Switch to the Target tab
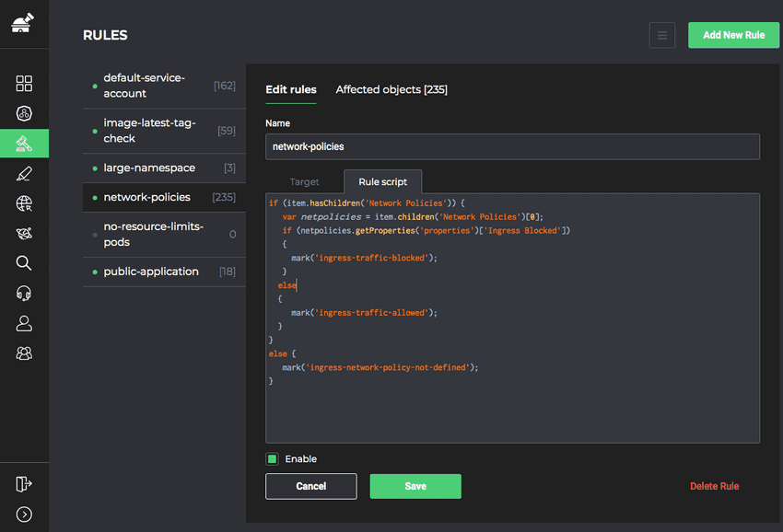The height and width of the screenshot is (532, 783). (304, 182)
